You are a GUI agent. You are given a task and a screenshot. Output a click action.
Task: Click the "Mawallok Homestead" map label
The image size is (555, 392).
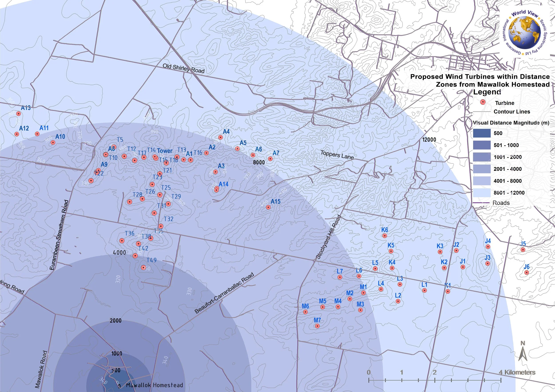[x=155, y=385]
